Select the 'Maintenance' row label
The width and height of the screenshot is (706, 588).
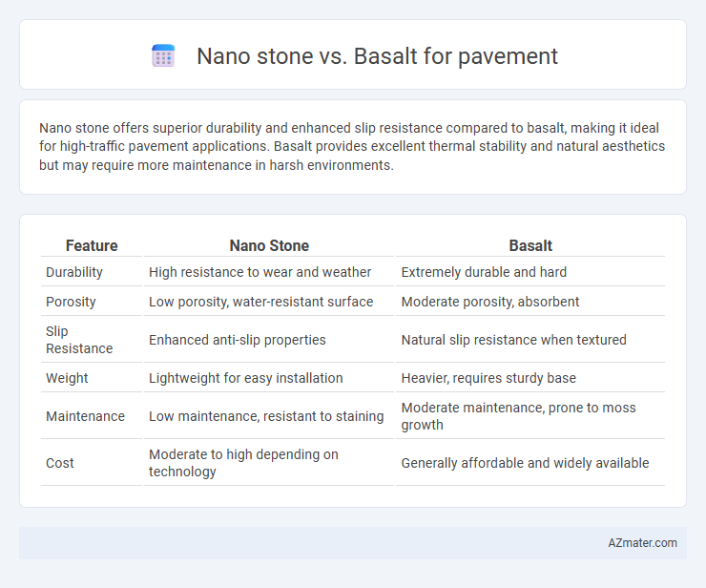click(x=85, y=416)
